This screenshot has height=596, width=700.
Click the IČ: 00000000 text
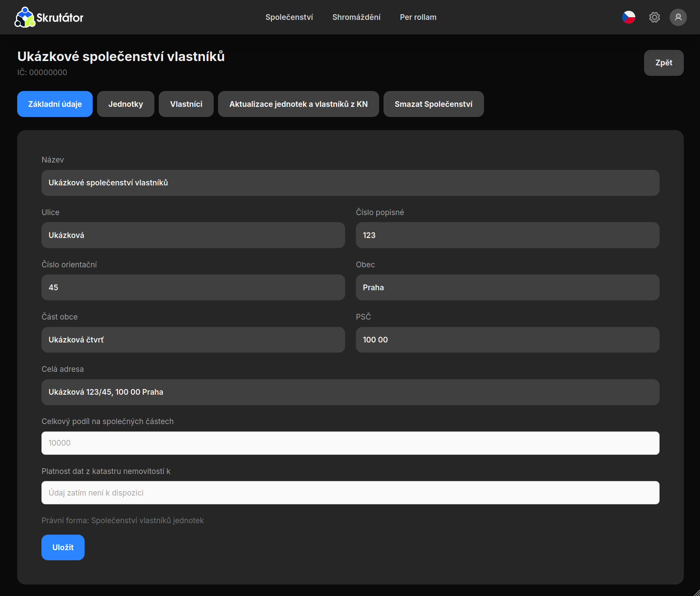tap(42, 72)
